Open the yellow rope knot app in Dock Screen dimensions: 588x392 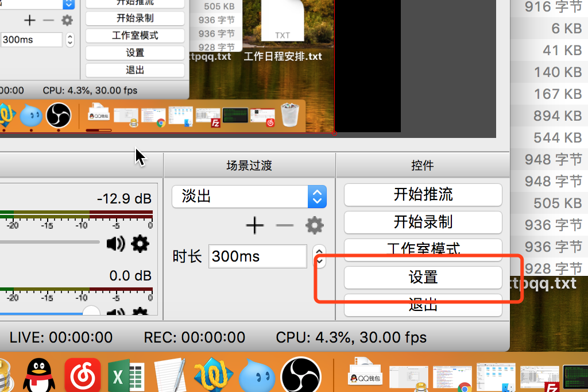[214, 375]
